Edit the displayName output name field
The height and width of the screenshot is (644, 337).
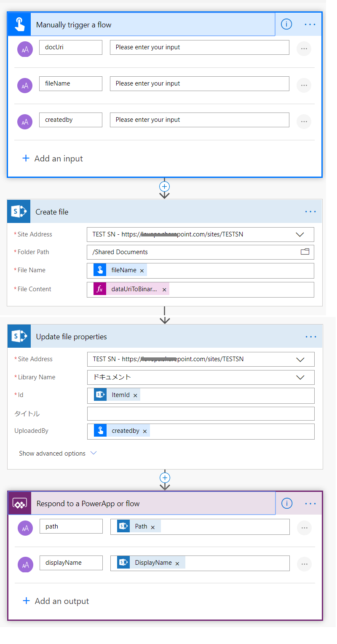point(71,562)
